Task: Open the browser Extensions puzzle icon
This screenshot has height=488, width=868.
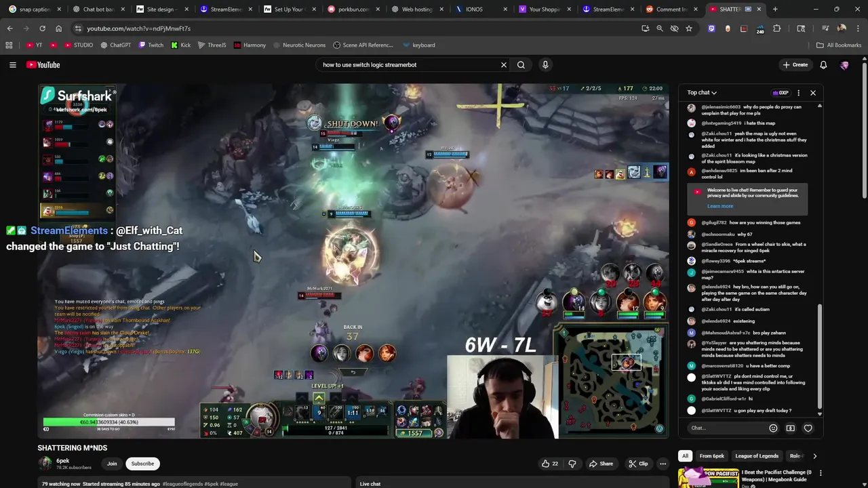Action: [x=777, y=28]
